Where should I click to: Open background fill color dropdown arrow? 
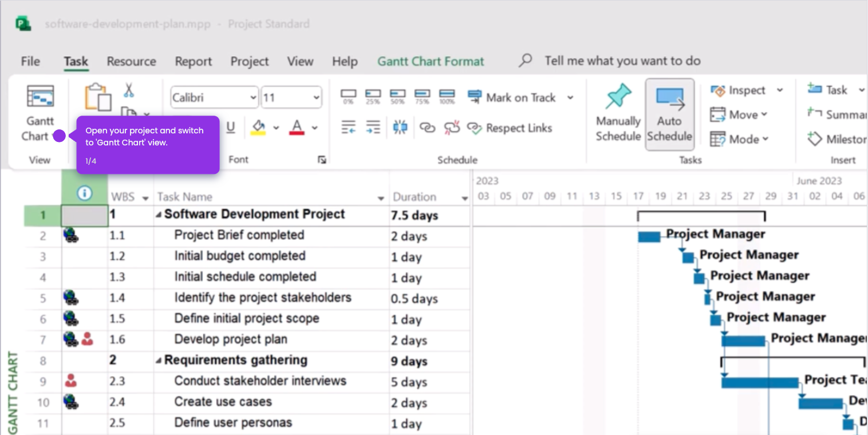(276, 128)
